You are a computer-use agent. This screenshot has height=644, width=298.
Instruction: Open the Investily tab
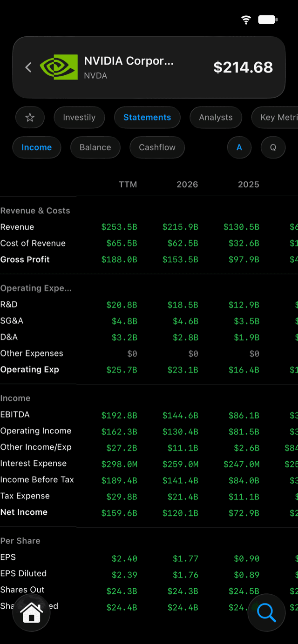(79, 118)
